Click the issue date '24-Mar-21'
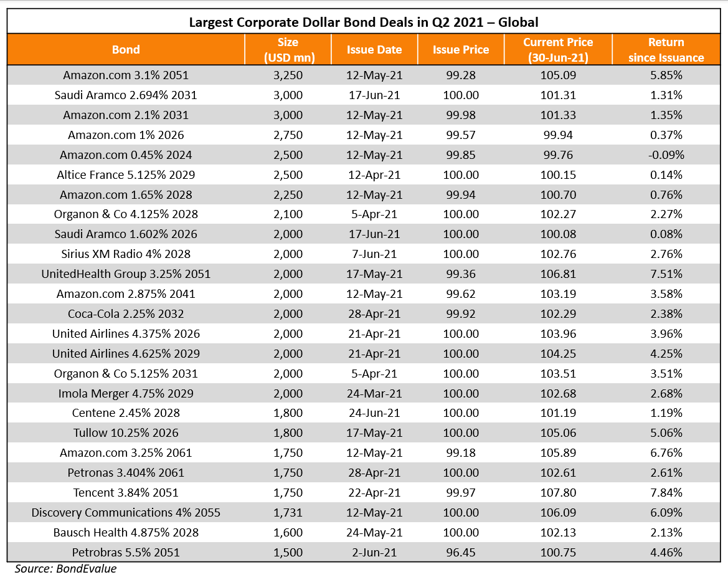 pos(374,394)
